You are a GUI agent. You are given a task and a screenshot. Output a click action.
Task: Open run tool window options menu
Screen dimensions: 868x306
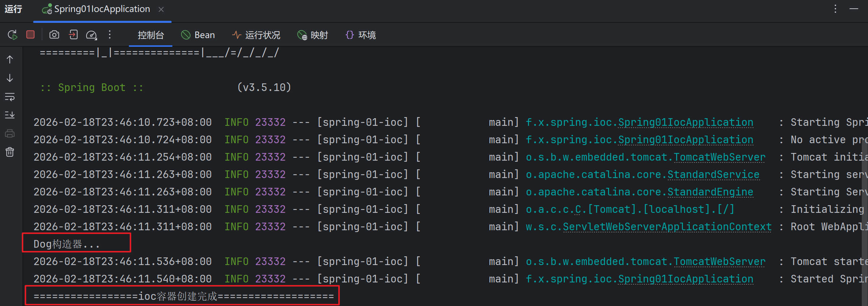[x=835, y=9]
